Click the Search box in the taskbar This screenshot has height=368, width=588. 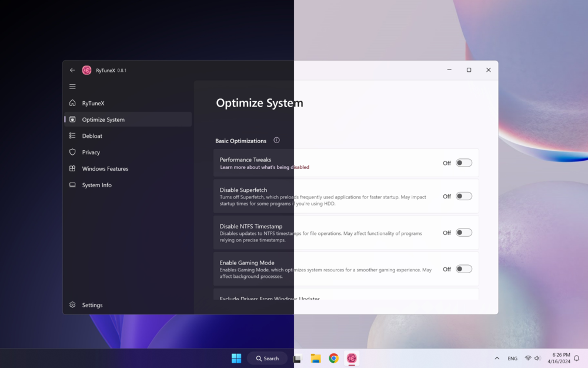[268, 358]
